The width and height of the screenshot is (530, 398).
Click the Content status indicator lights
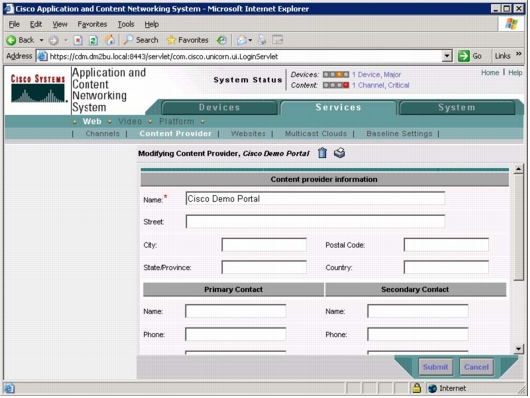click(x=336, y=85)
